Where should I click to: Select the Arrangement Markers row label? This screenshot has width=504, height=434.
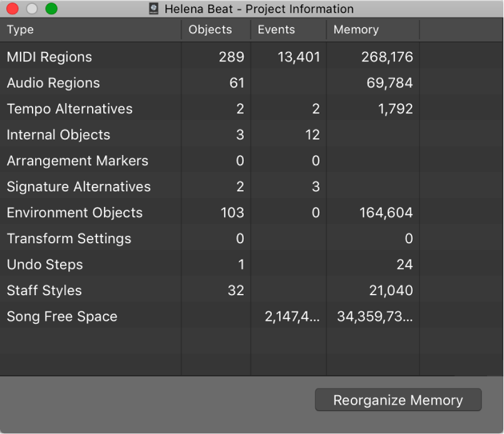[x=78, y=161]
